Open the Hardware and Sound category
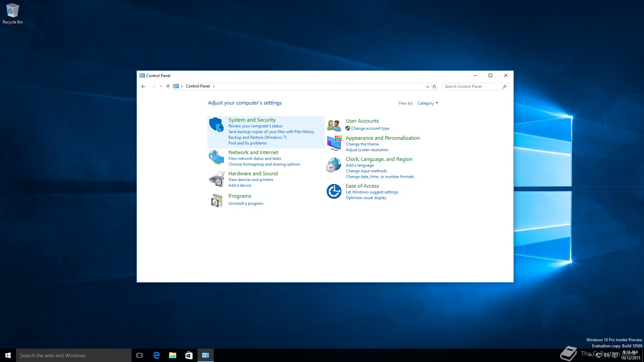 (253, 174)
